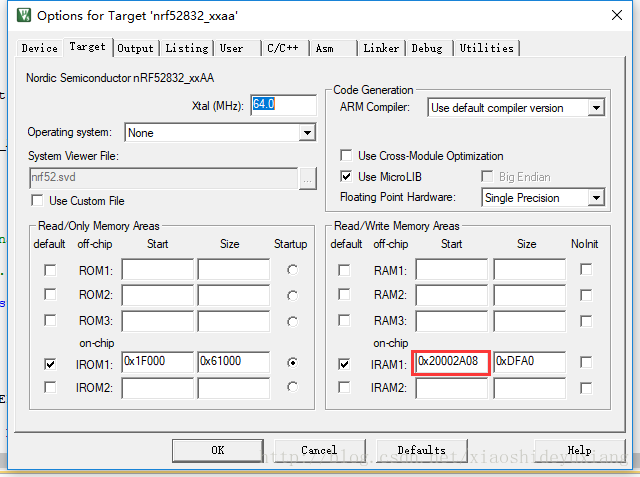Check the RAM2 default checkbox
This screenshot has height=477, width=640.
(344, 294)
